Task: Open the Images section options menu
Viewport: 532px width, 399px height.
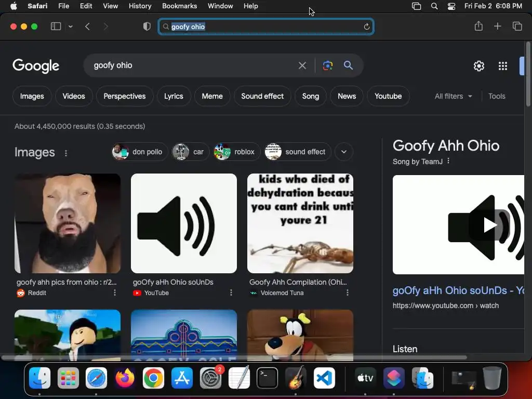Action: pyautogui.click(x=66, y=153)
